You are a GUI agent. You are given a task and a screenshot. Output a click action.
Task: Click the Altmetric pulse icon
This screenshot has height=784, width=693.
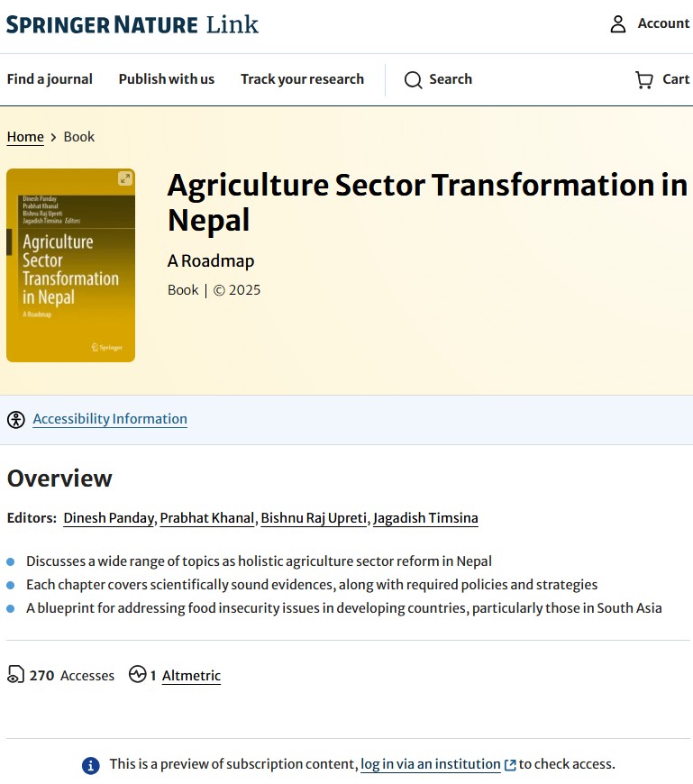[x=138, y=674]
